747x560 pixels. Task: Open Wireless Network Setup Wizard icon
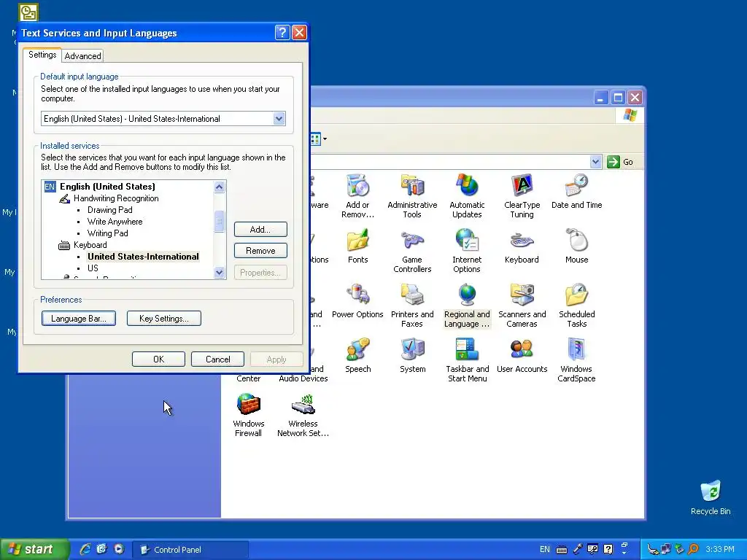pos(303,415)
